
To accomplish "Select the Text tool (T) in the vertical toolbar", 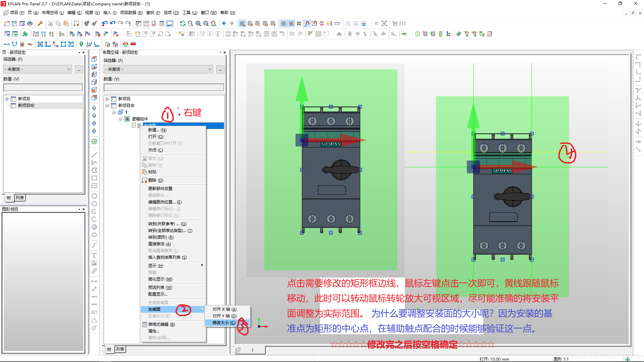I will [x=94, y=255].
